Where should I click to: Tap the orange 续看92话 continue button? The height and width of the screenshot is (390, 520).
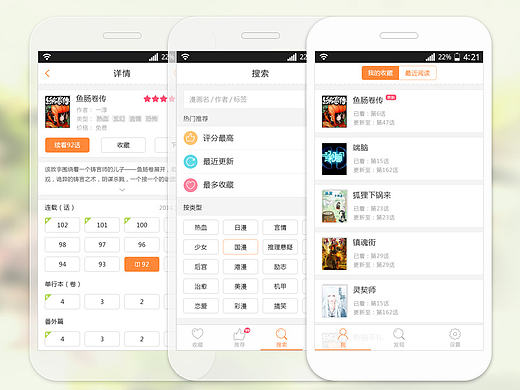coord(67,145)
